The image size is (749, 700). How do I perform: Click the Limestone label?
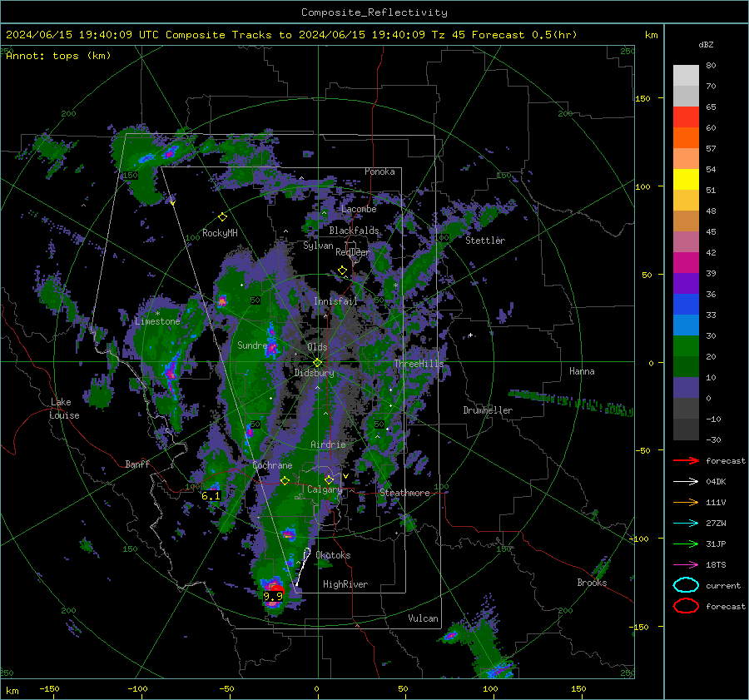(x=157, y=321)
